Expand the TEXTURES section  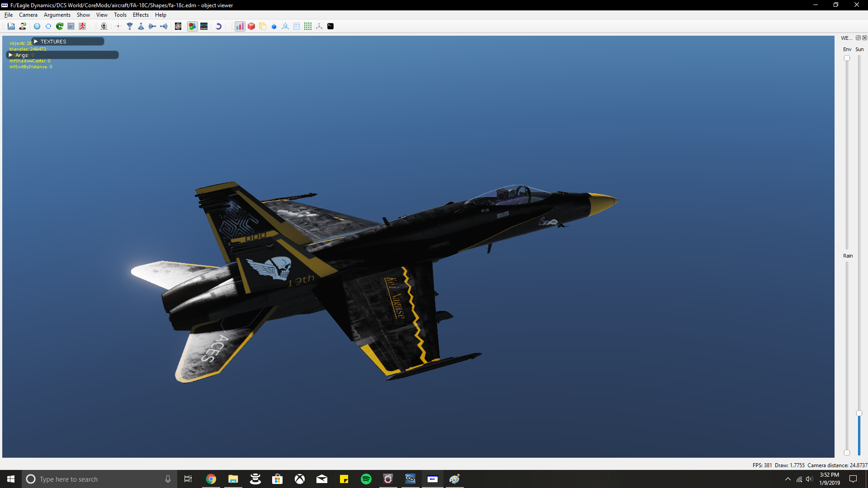(36, 42)
